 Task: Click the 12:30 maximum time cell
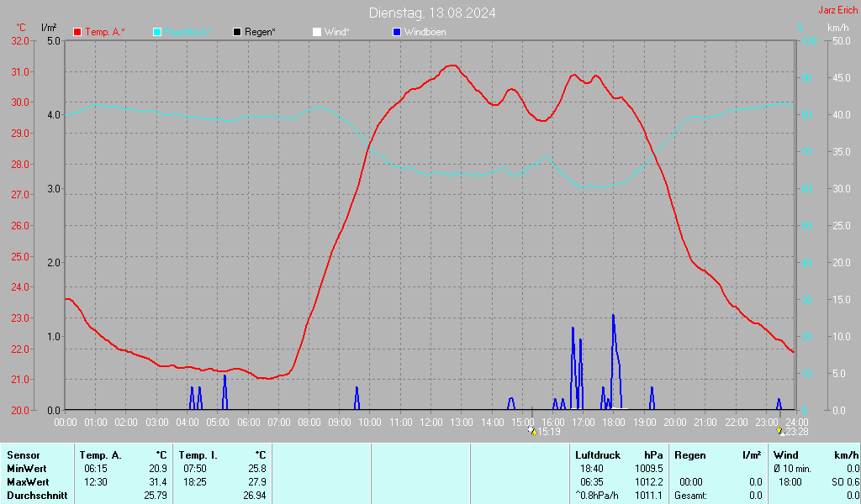pyautogui.click(x=96, y=482)
